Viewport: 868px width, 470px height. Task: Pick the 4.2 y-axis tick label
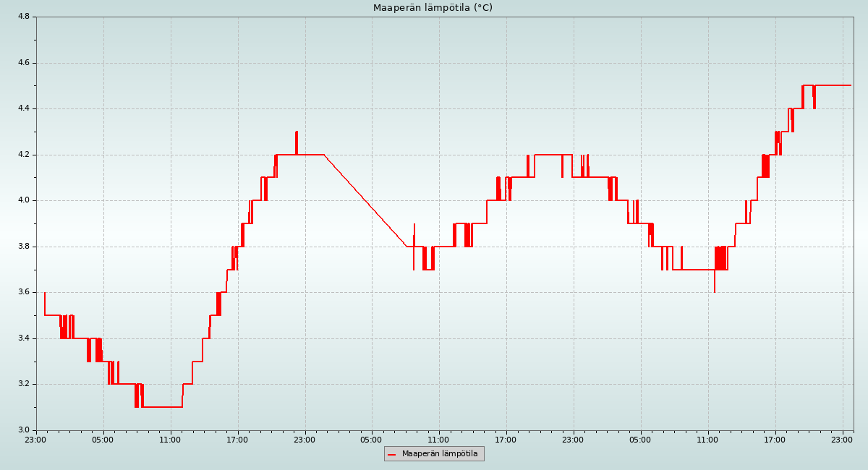22,155
